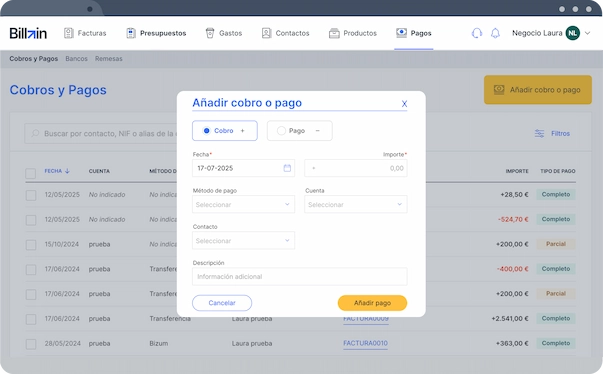603x374 pixels.
Task: Click the Pagos banknote icon
Action: tap(401, 33)
